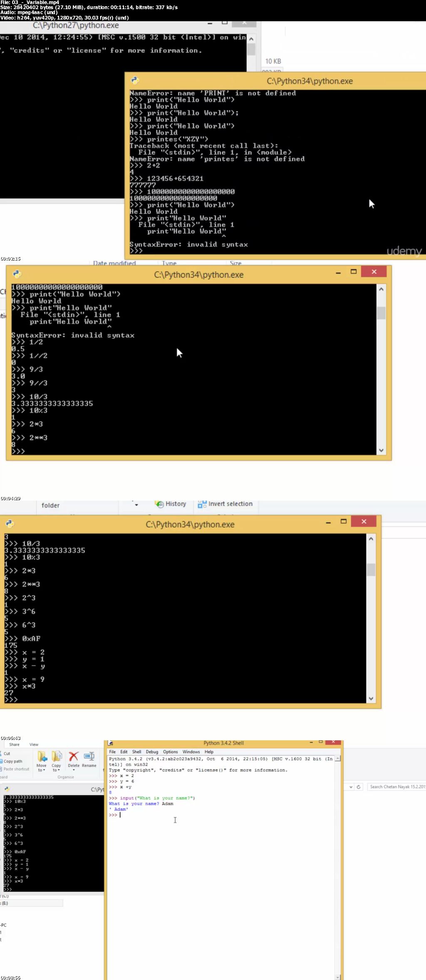Open the File menu in Python Shell

tap(112, 752)
